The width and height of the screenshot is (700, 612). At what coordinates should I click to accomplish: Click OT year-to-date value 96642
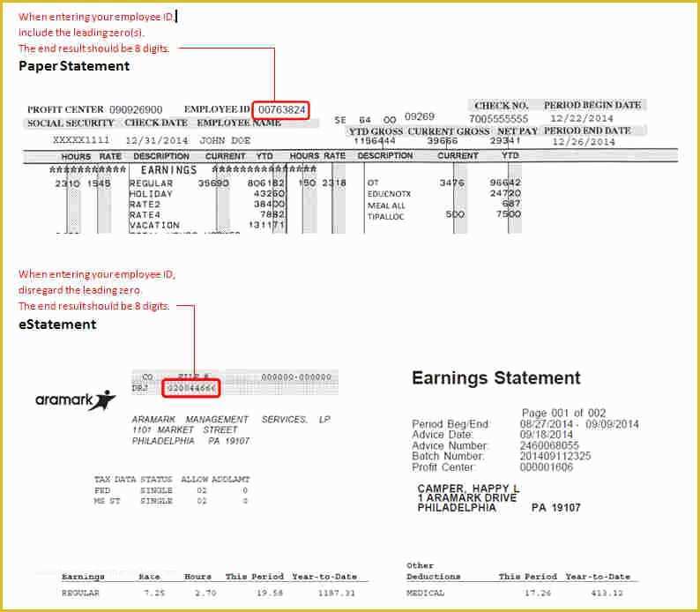505,183
